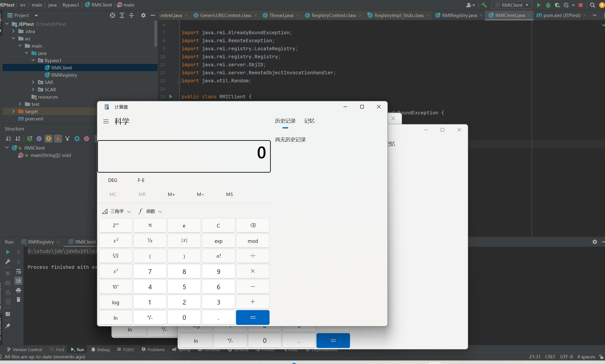Click Select Opened File target icon
The width and height of the screenshot is (605, 364).
tap(113, 16)
